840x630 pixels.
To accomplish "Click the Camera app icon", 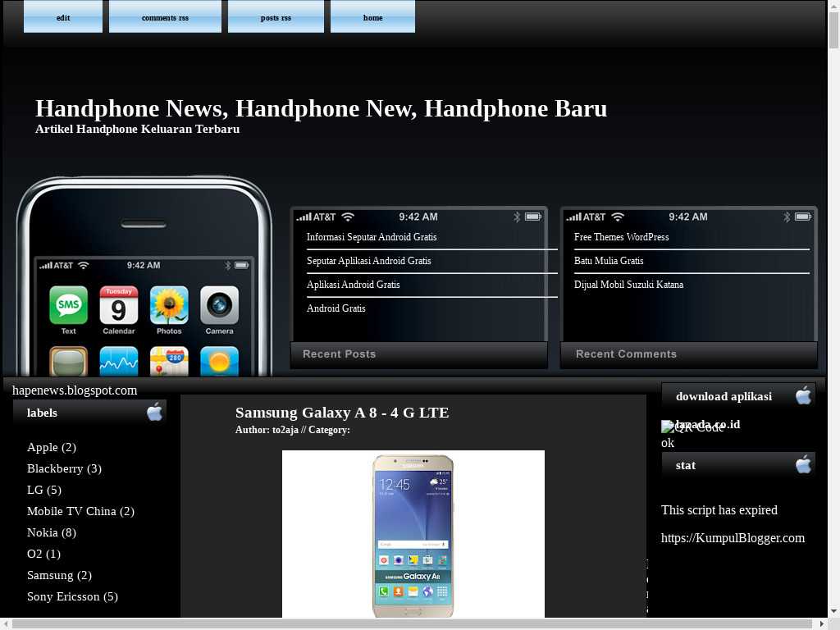I will click(x=220, y=305).
